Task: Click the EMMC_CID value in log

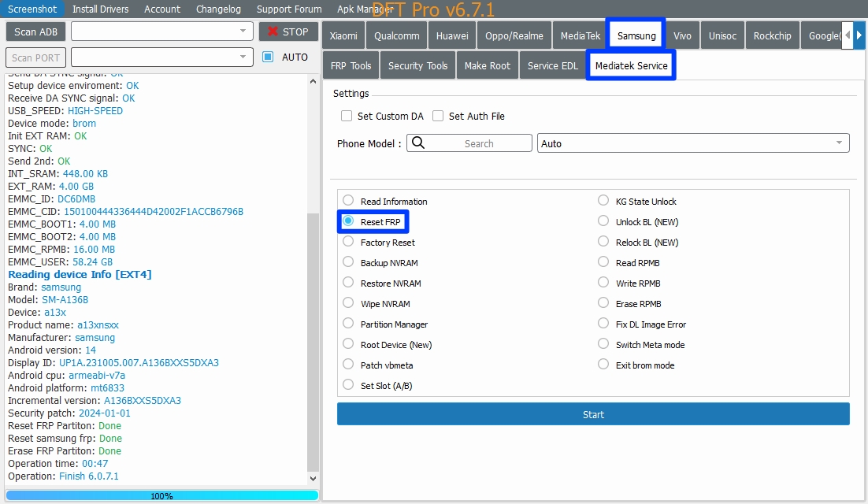Action: 154,211
